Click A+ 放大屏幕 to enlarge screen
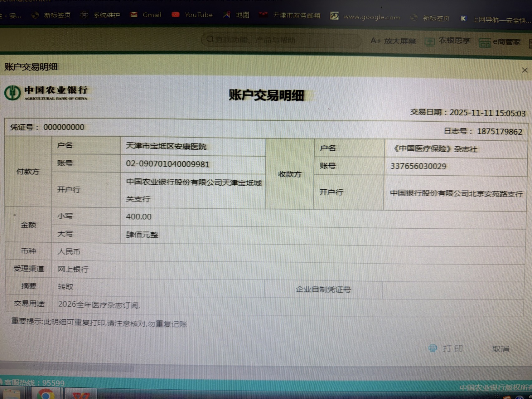The width and height of the screenshot is (532, 399). pyautogui.click(x=393, y=41)
